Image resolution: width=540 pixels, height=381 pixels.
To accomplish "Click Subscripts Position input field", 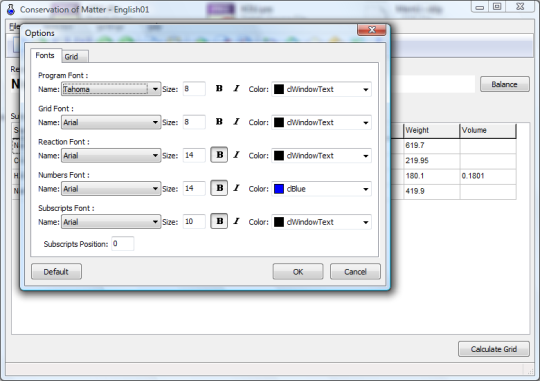I will [x=123, y=244].
